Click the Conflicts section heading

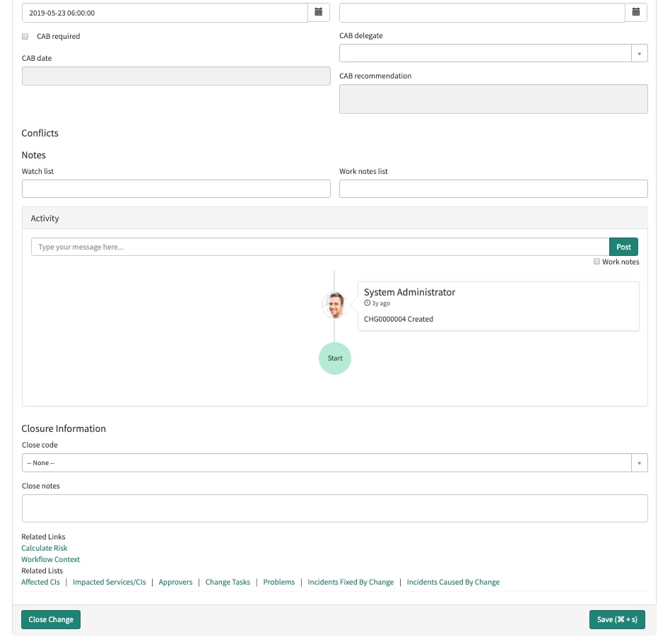click(x=40, y=134)
